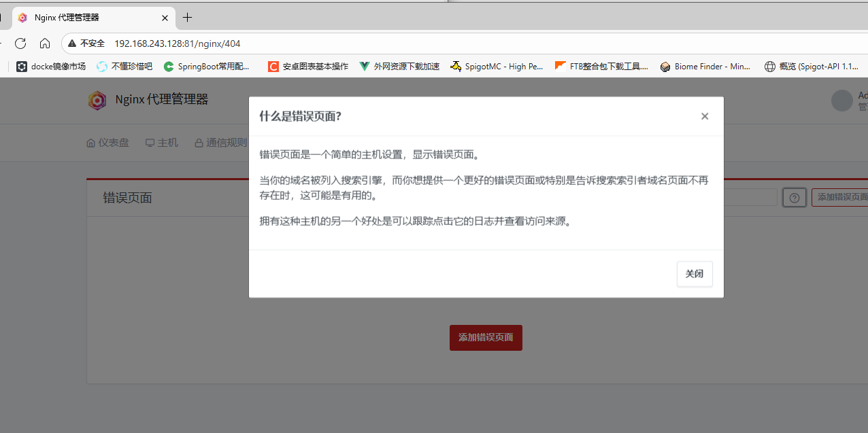This screenshot has height=433, width=868.
Task: Click the help question mark icon
Action: click(794, 198)
